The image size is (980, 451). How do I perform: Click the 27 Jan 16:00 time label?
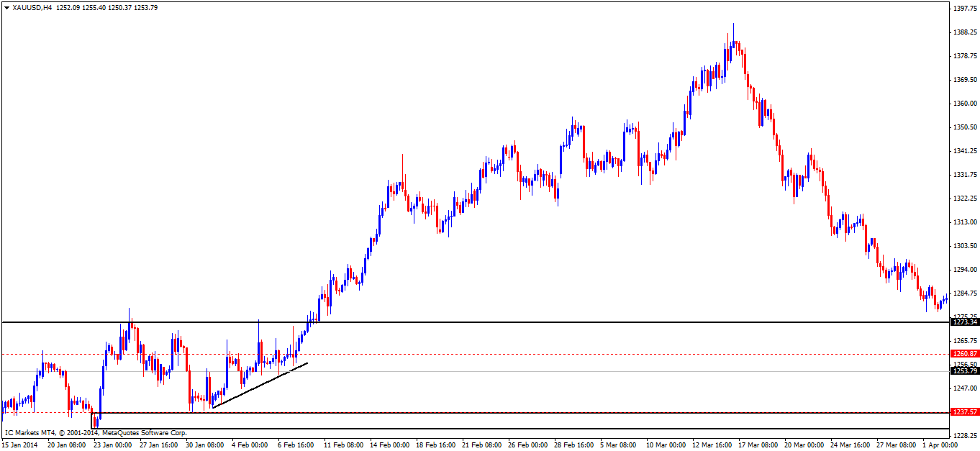159,445
